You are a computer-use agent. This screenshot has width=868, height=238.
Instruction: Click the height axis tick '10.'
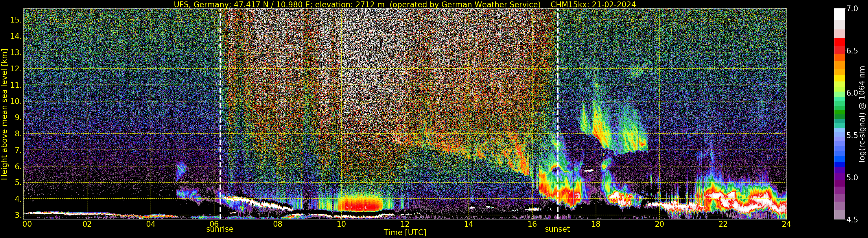click(x=16, y=101)
